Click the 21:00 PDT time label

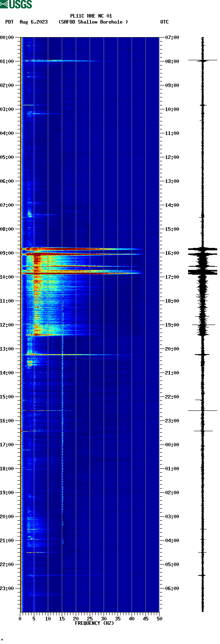click(x=7, y=541)
